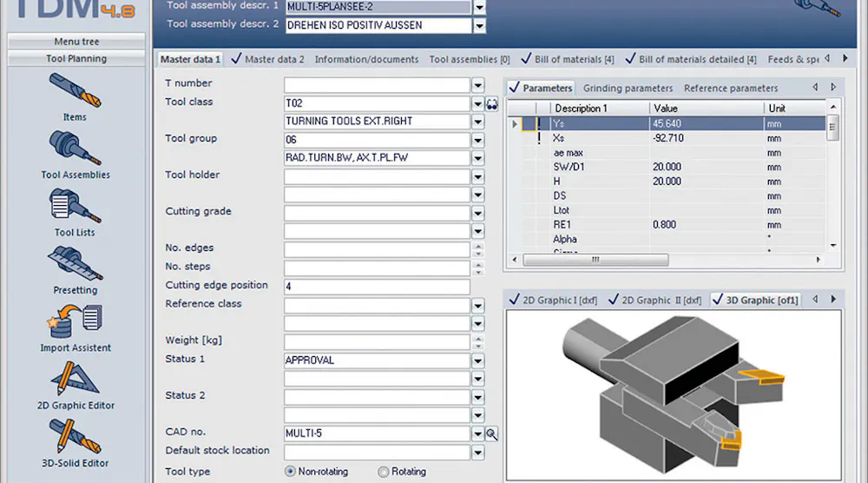Click the binoculars icon beside Tool class
The image size is (868, 483).
click(x=491, y=103)
